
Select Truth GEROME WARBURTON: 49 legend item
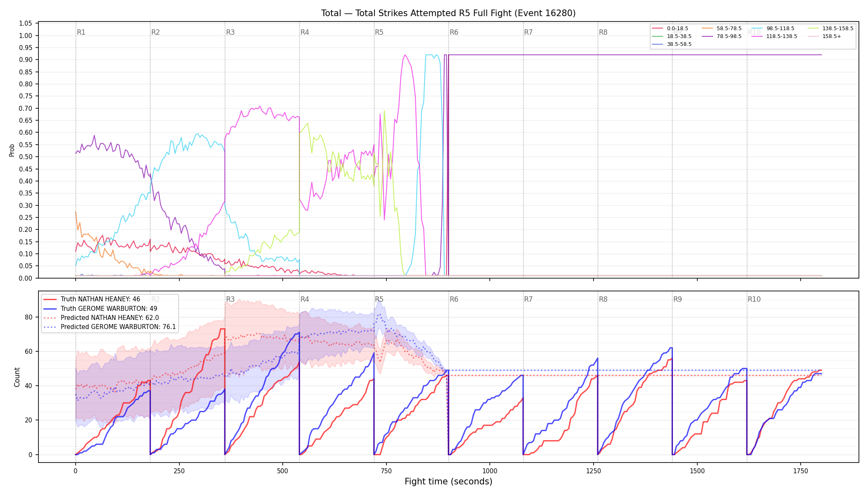(x=100, y=309)
